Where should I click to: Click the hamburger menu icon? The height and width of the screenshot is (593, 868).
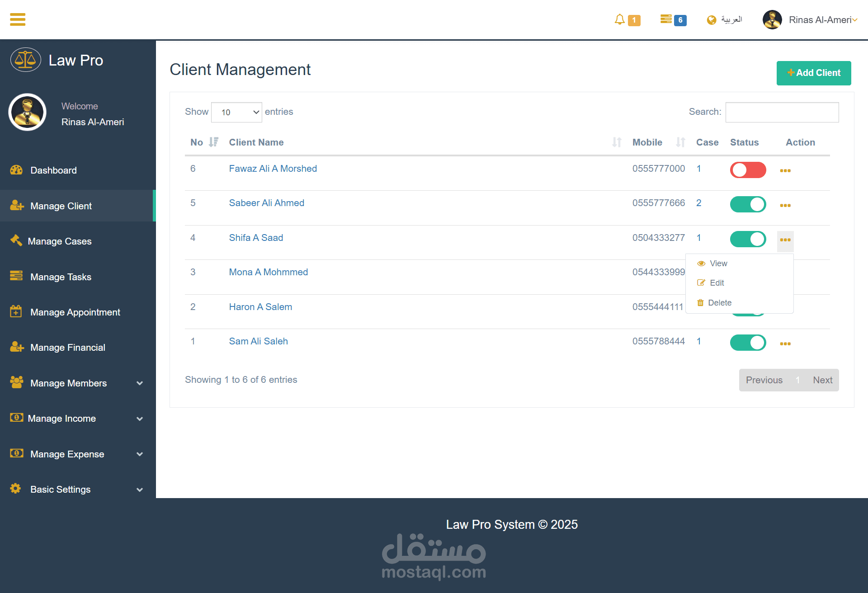click(18, 19)
